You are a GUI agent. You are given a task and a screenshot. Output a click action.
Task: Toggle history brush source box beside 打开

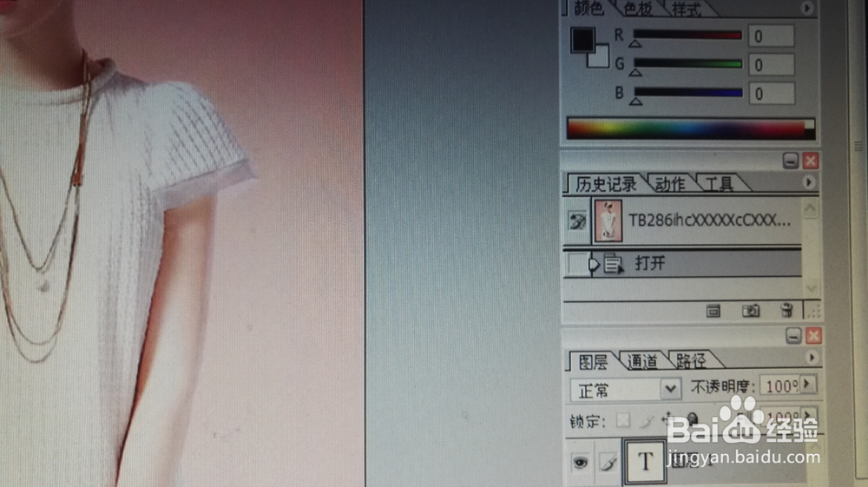pyautogui.click(x=577, y=264)
